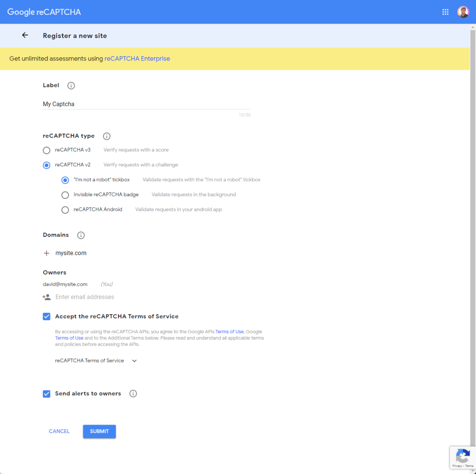Click the Enter email addresses field
The image size is (476, 474).
click(85, 297)
